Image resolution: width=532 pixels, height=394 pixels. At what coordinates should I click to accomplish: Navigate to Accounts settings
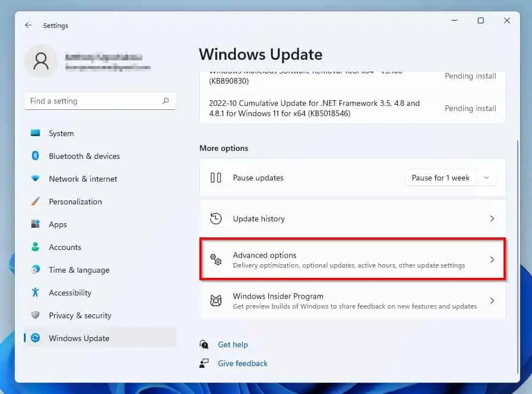pos(100,247)
